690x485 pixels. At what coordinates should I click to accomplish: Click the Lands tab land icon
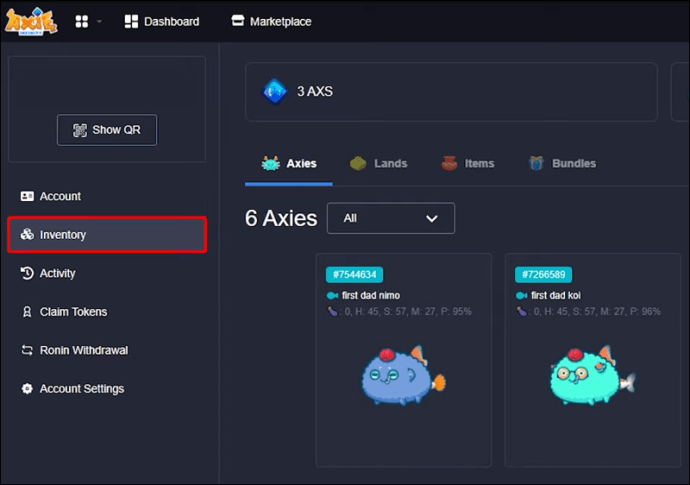point(358,163)
